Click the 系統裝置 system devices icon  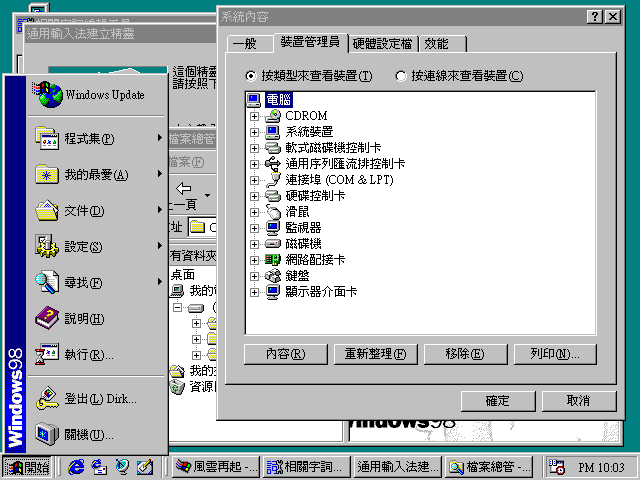(x=273, y=132)
